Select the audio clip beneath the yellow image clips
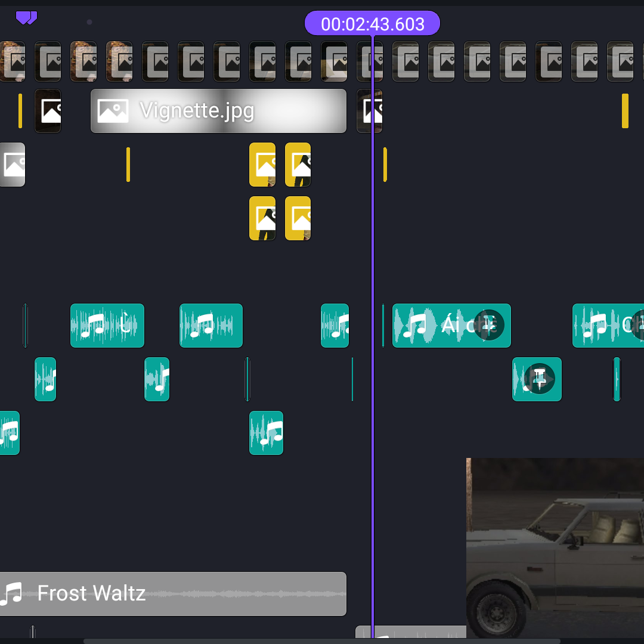This screenshot has width=644, height=644. 266,433
